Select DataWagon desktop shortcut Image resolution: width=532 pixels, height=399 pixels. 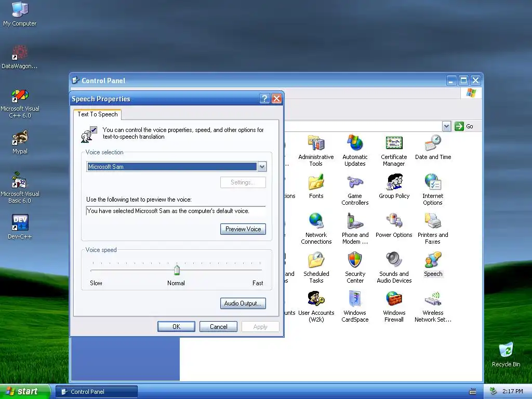pos(20,57)
